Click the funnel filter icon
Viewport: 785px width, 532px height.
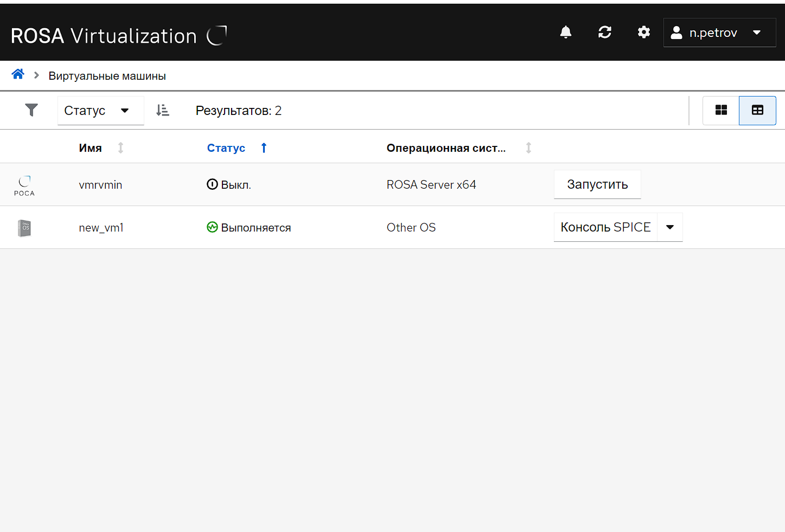click(31, 110)
